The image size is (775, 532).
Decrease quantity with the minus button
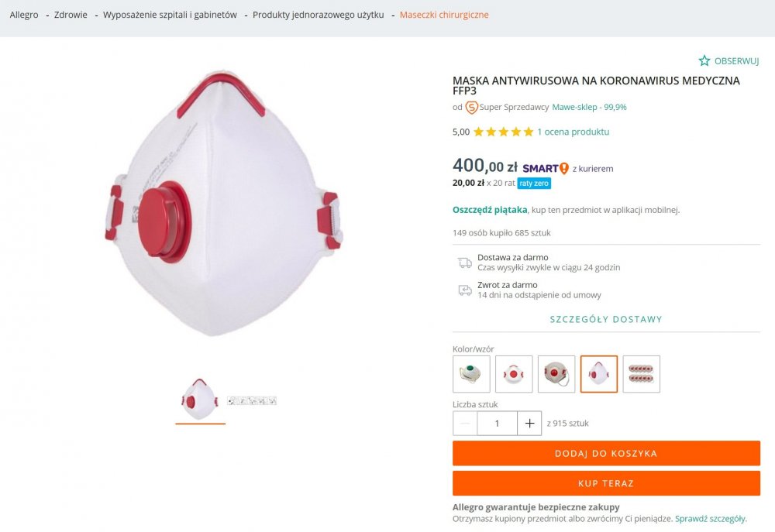coord(465,424)
